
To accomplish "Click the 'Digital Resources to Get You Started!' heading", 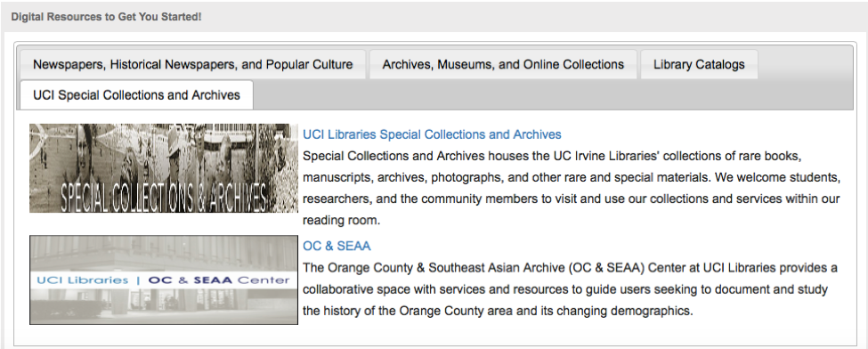I will click(x=106, y=17).
